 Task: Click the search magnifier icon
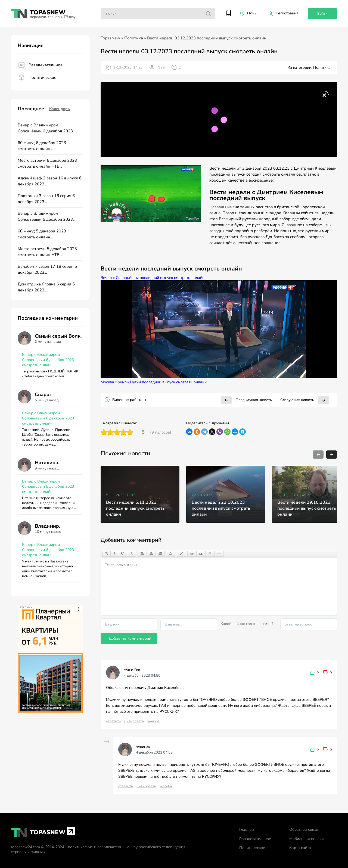208,14
